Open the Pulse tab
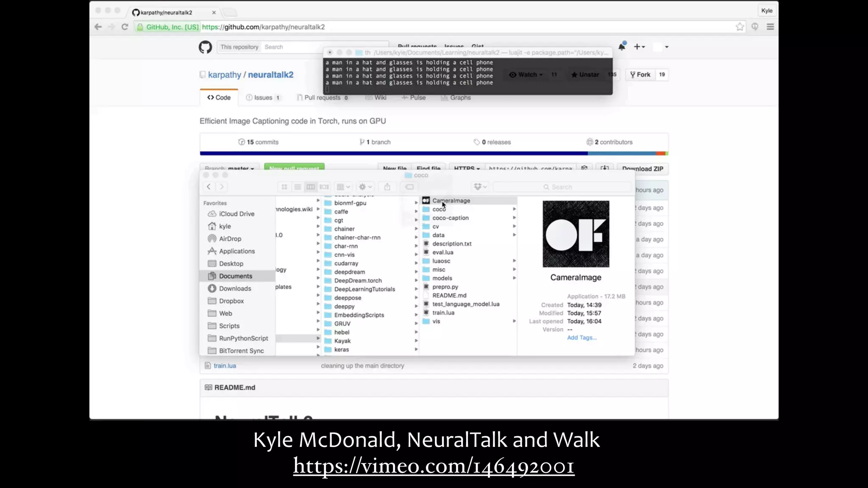 click(414, 97)
